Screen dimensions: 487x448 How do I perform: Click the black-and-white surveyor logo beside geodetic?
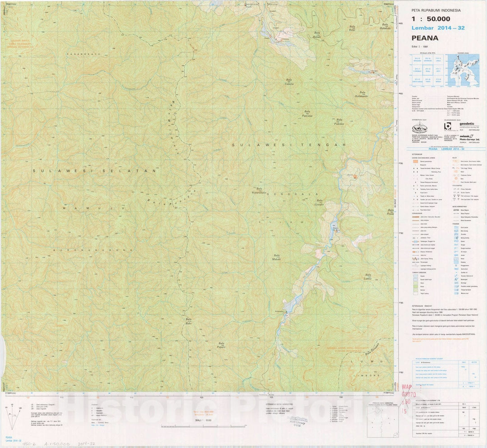click(447, 127)
